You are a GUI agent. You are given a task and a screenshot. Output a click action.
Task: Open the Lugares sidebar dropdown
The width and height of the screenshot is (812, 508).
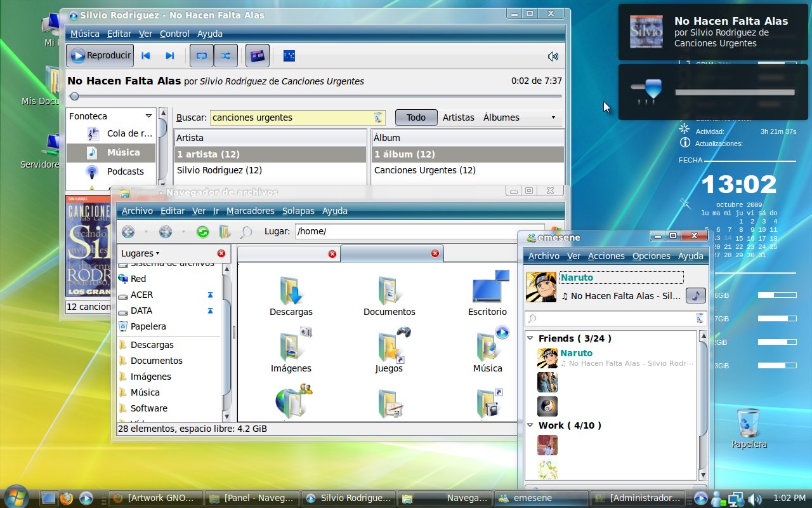tap(140, 253)
